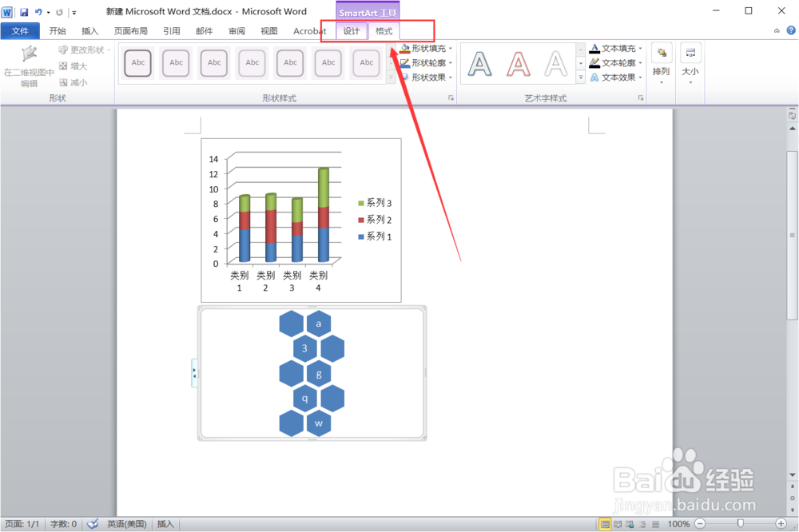Click the previous page double-arrow button
The width and height of the screenshot is (799, 532).
792,486
